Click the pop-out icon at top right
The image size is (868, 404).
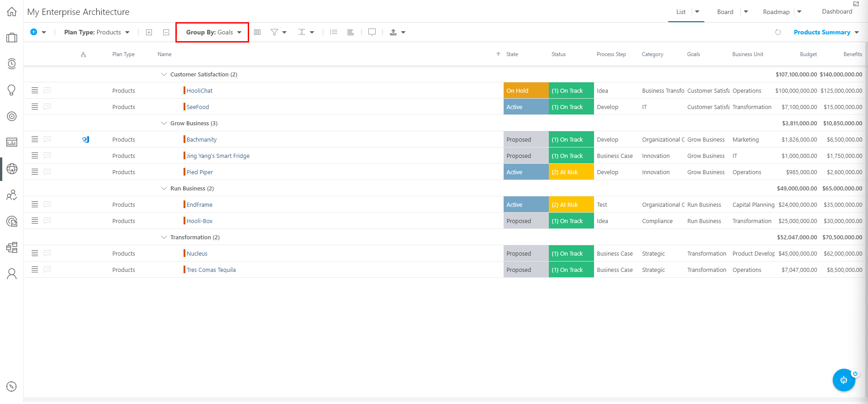(x=856, y=4)
